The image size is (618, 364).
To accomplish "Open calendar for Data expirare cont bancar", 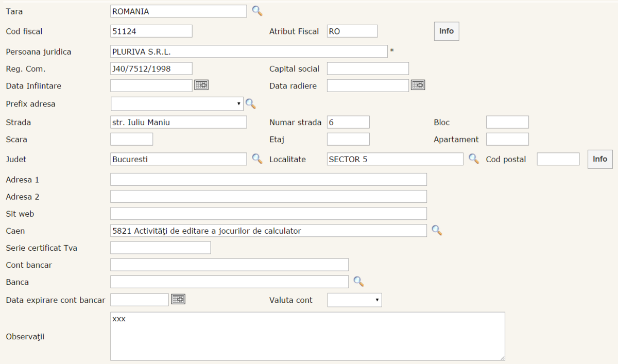I will point(178,299).
